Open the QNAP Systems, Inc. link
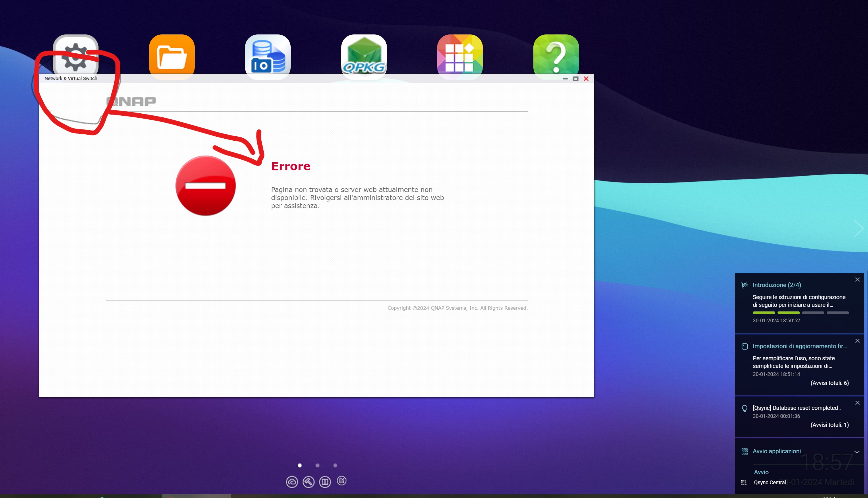 pos(454,308)
